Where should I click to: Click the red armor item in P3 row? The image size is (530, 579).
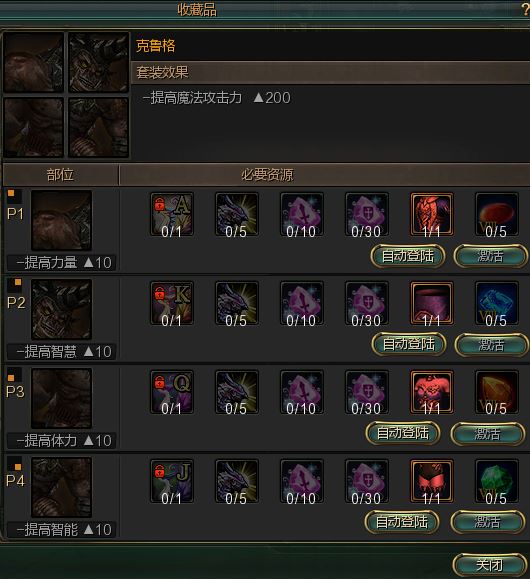point(432,392)
